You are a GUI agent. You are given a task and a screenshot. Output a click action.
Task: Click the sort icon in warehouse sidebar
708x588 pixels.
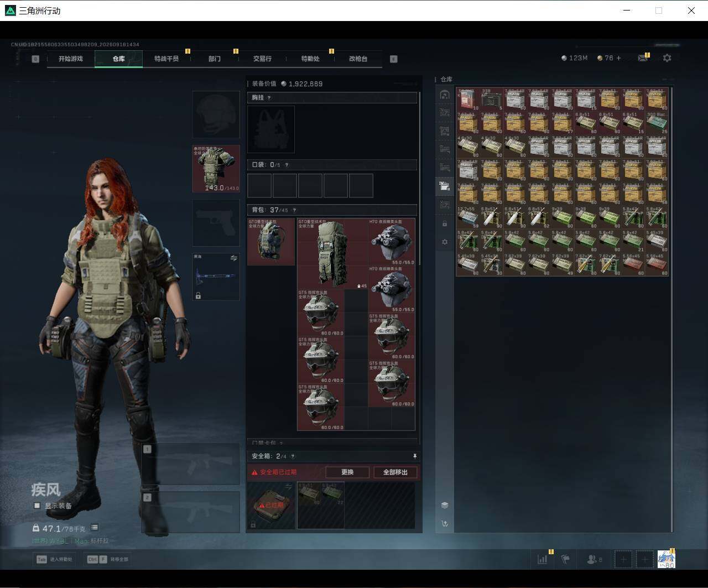445,523
